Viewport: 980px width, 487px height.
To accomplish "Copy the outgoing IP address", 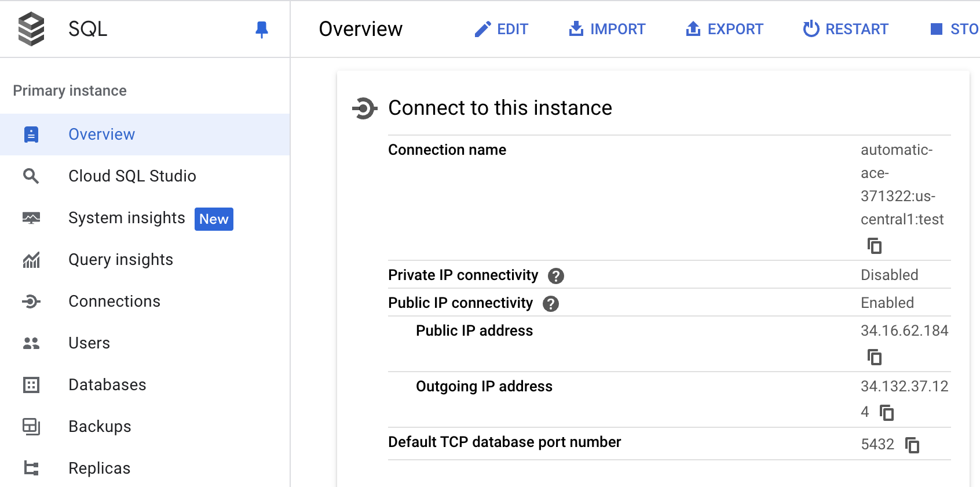I will [x=886, y=413].
